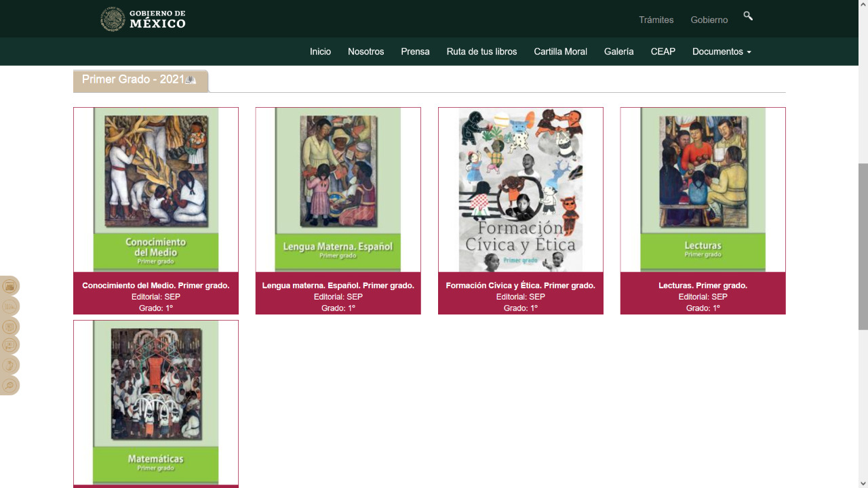Click the Gobierno link in header

709,20
